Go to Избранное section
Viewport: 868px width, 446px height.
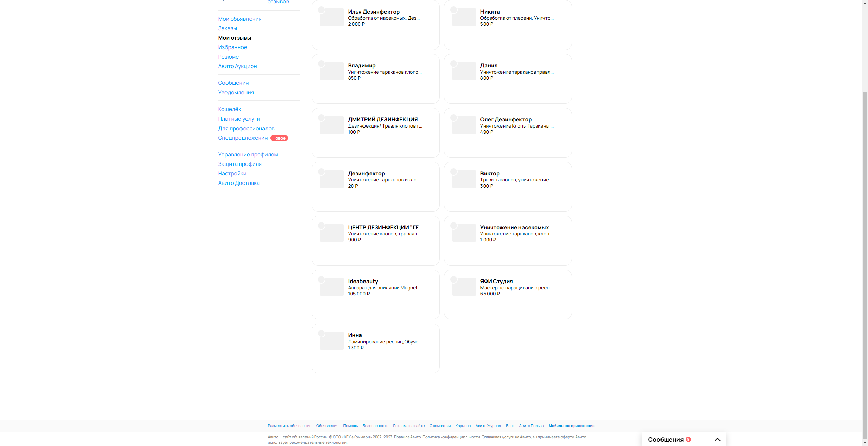tap(233, 47)
